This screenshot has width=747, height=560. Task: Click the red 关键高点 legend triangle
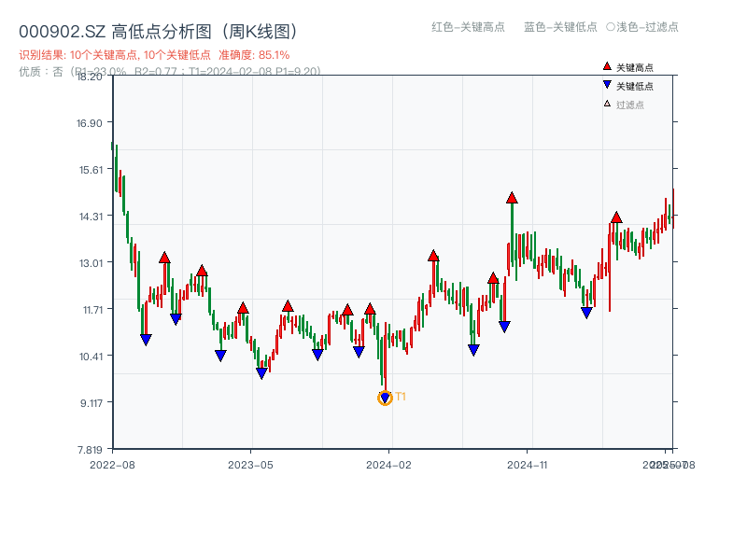click(x=607, y=67)
